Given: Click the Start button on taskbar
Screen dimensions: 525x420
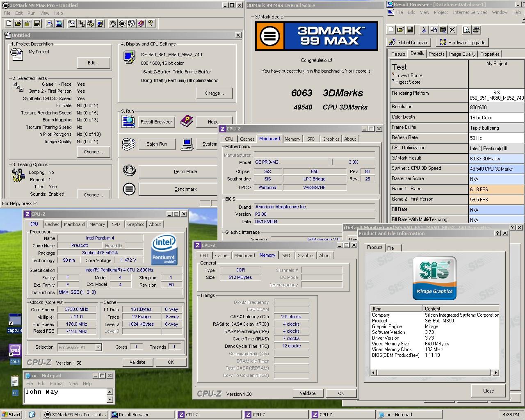Looking at the screenshot, I should point(11,415).
